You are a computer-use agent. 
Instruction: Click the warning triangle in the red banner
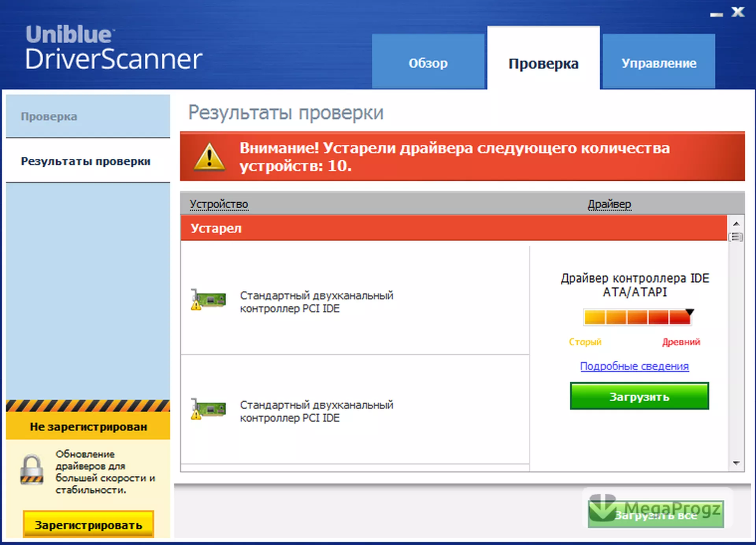[209, 157]
